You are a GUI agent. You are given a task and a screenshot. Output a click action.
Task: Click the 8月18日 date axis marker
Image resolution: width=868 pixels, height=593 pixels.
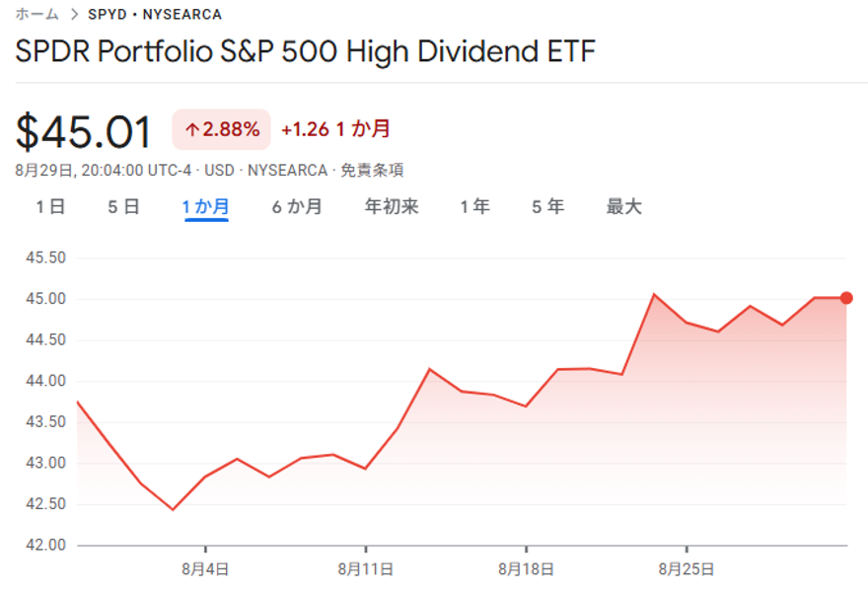coord(526,569)
